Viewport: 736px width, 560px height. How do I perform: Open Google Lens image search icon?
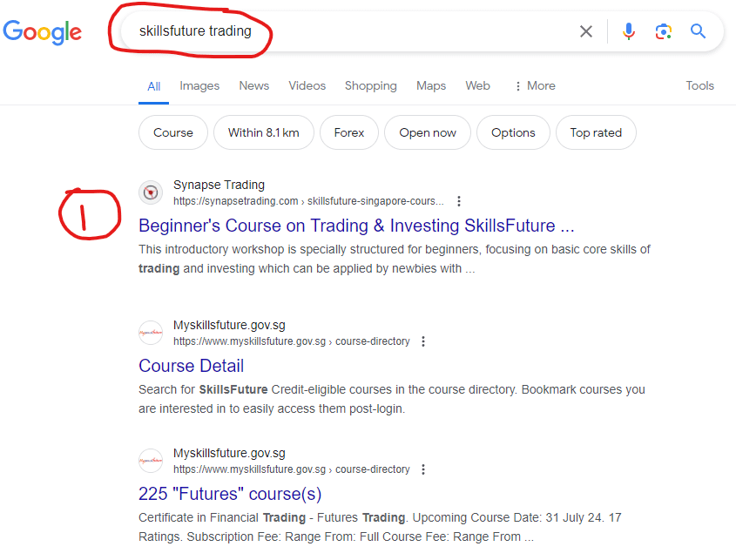[664, 32]
